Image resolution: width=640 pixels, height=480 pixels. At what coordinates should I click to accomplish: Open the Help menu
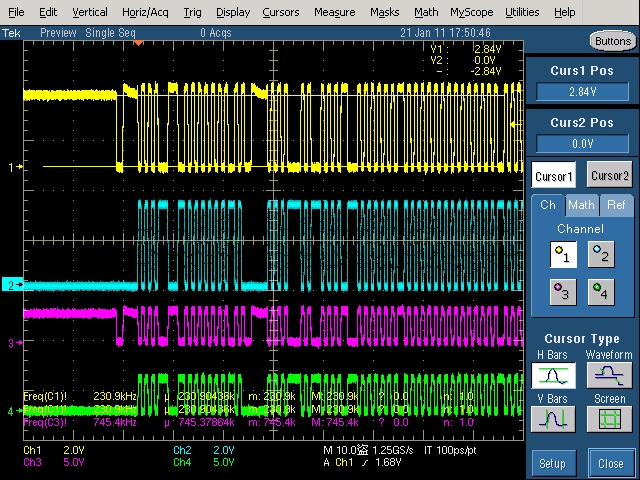coord(564,12)
